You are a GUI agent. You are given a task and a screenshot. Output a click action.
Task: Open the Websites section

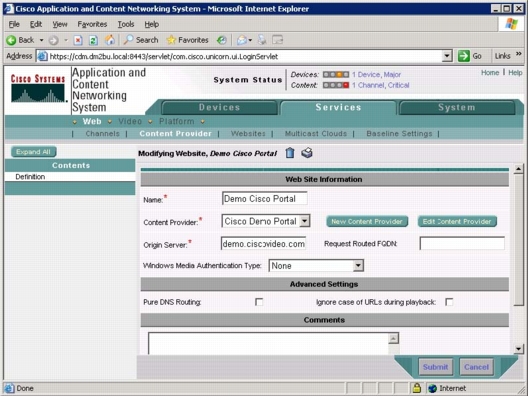(x=248, y=134)
